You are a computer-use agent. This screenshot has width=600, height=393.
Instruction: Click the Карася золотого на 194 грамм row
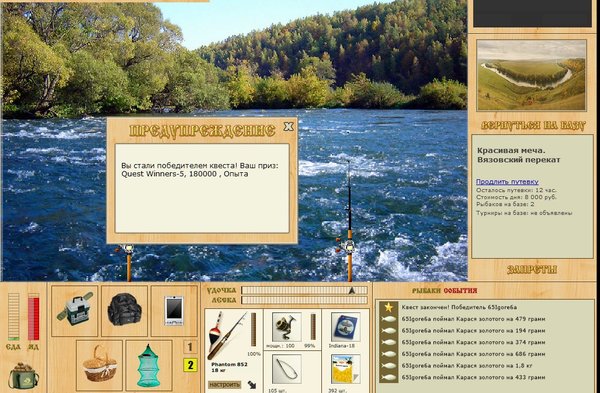(x=473, y=331)
